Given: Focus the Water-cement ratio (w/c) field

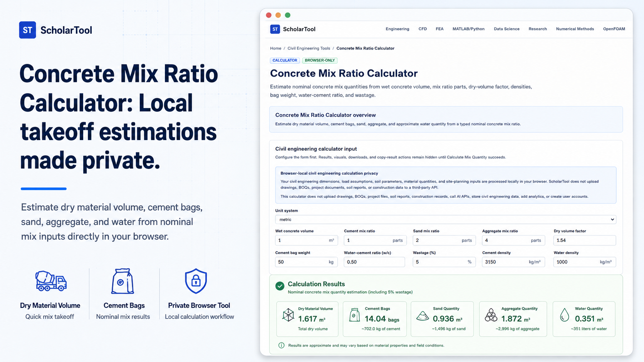Looking at the screenshot, I should [x=374, y=262].
